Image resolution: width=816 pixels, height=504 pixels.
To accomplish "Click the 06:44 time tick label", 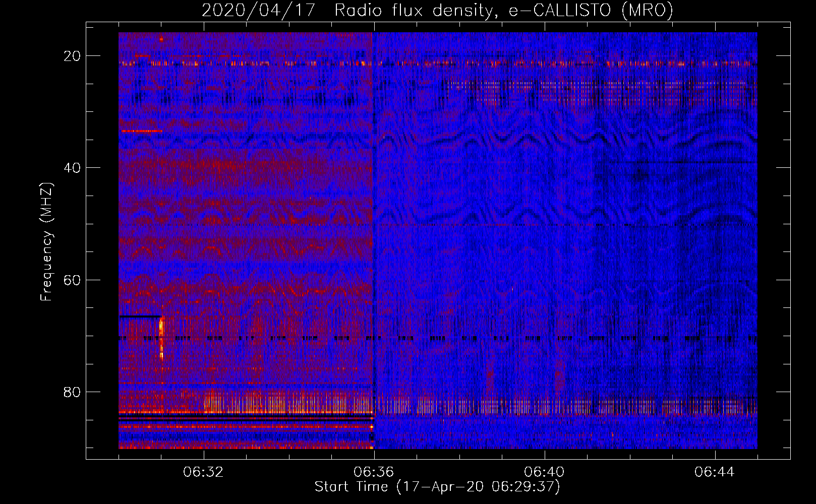I will (715, 472).
